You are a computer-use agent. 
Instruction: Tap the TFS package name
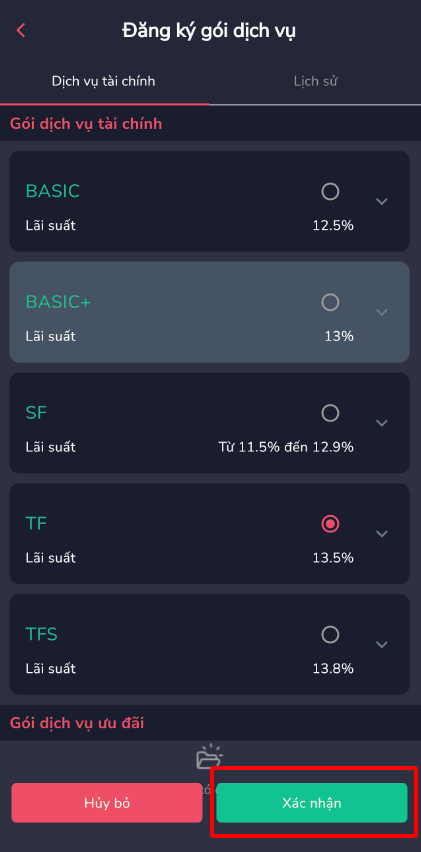click(41, 635)
